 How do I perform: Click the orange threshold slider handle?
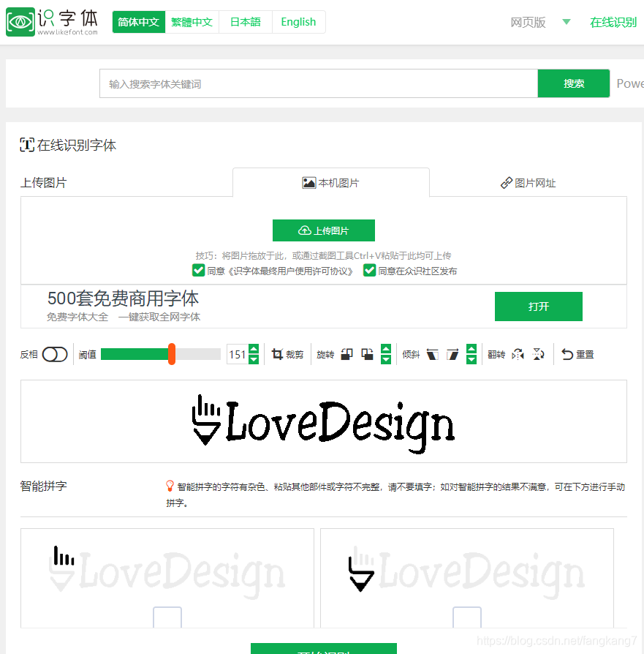tap(172, 354)
